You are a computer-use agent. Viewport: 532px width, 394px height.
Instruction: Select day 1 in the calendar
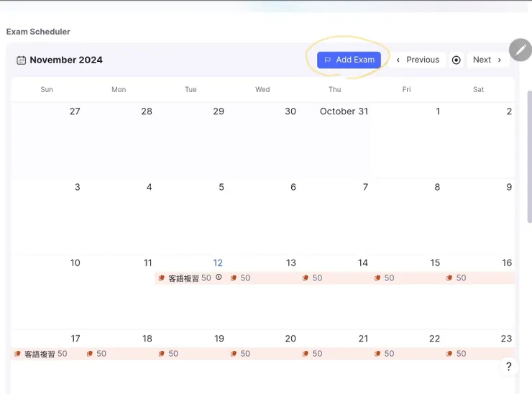click(x=437, y=111)
